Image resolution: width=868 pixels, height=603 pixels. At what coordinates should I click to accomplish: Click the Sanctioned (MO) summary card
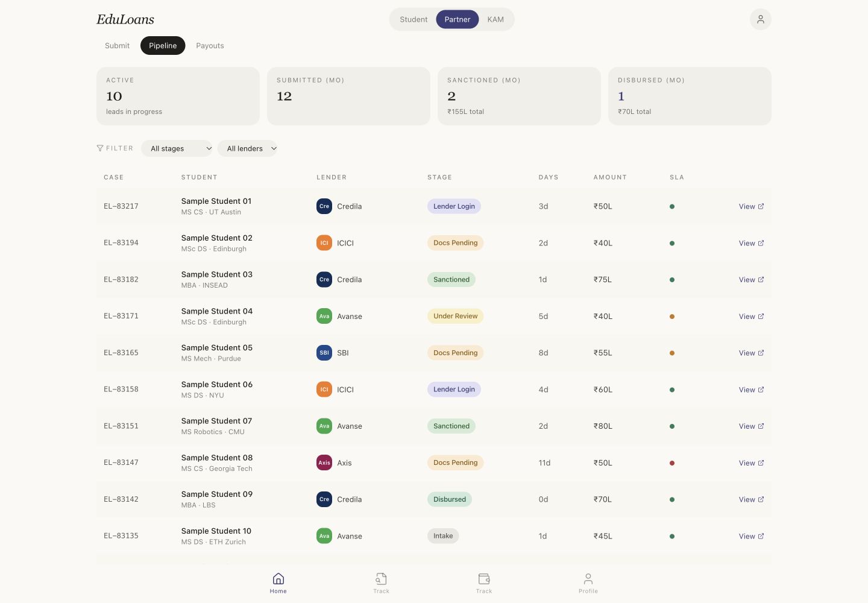(x=519, y=96)
